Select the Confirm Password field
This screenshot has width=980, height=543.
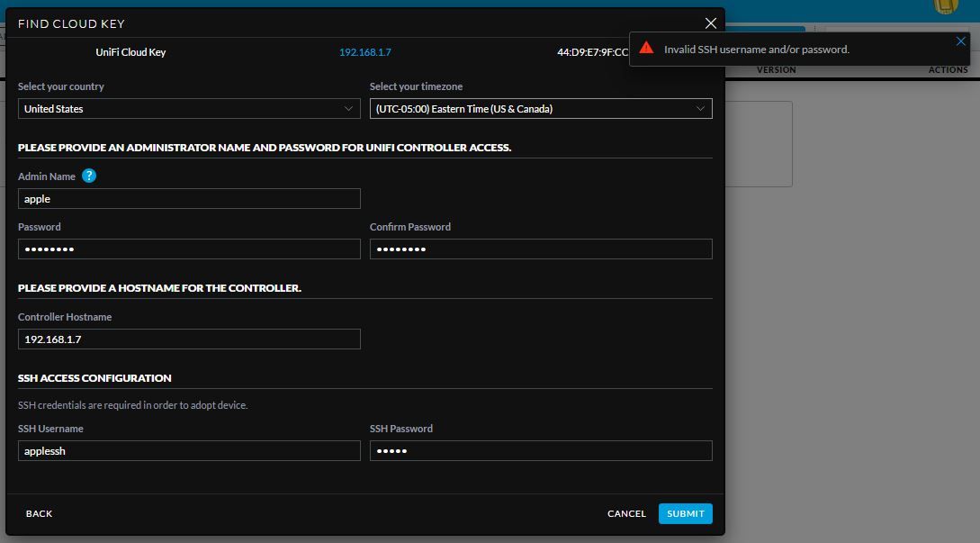coord(541,249)
